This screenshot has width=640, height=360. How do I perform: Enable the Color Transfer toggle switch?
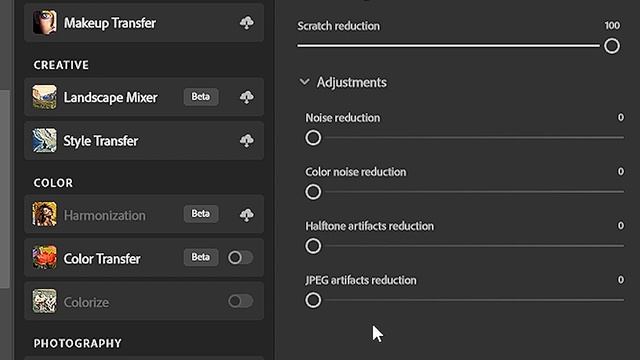tap(240, 258)
